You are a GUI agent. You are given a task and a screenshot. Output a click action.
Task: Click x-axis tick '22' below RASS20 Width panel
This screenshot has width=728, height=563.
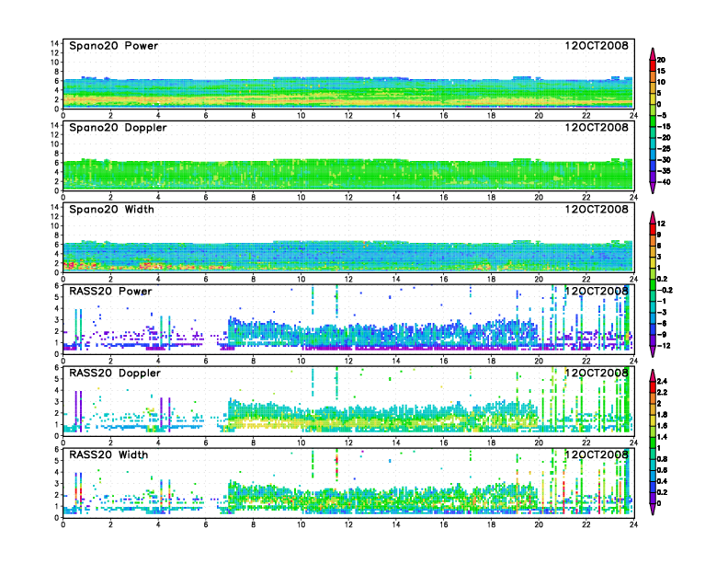point(586,524)
